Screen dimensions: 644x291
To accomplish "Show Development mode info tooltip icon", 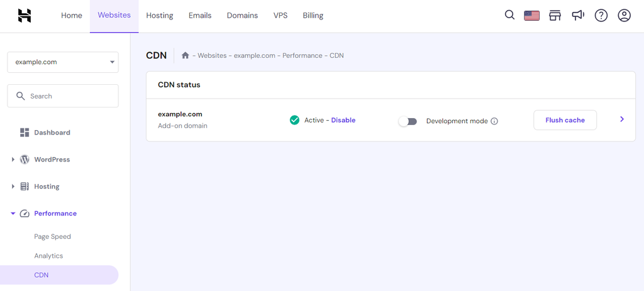I will point(494,121).
